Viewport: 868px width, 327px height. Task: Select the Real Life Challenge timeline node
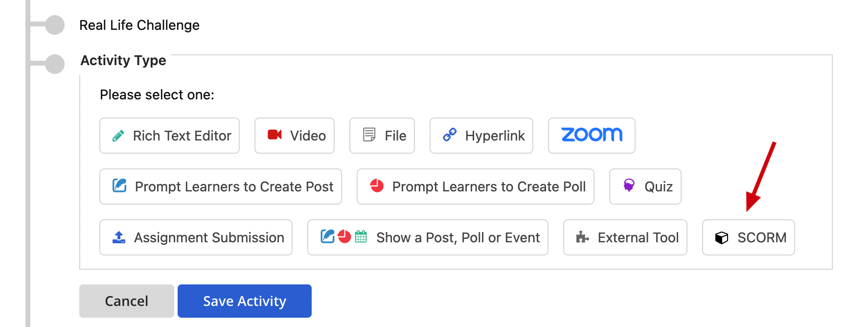(x=55, y=25)
